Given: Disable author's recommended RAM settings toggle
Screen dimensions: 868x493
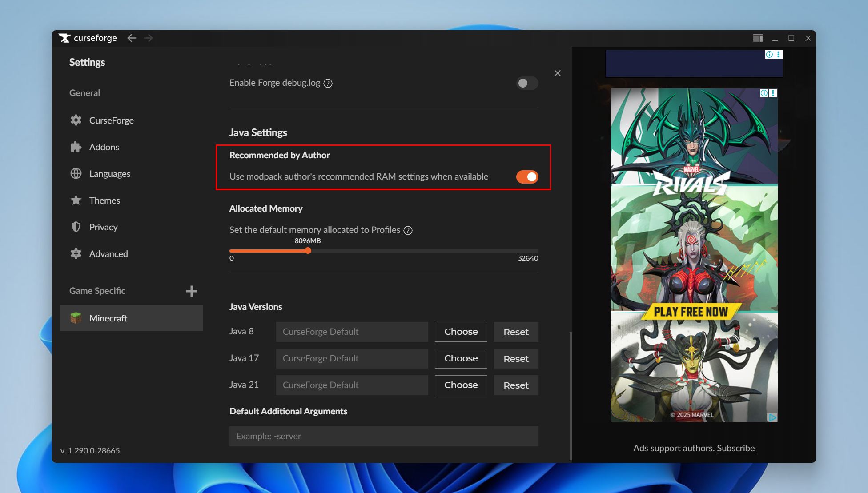Looking at the screenshot, I should (x=527, y=177).
